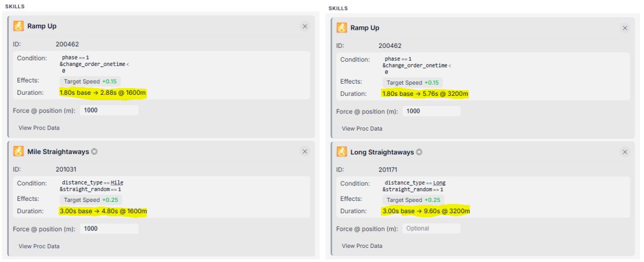This screenshot has width=644, height=262.
Task: Remove the Mile Straightaways skill with X
Action: [305, 152]
